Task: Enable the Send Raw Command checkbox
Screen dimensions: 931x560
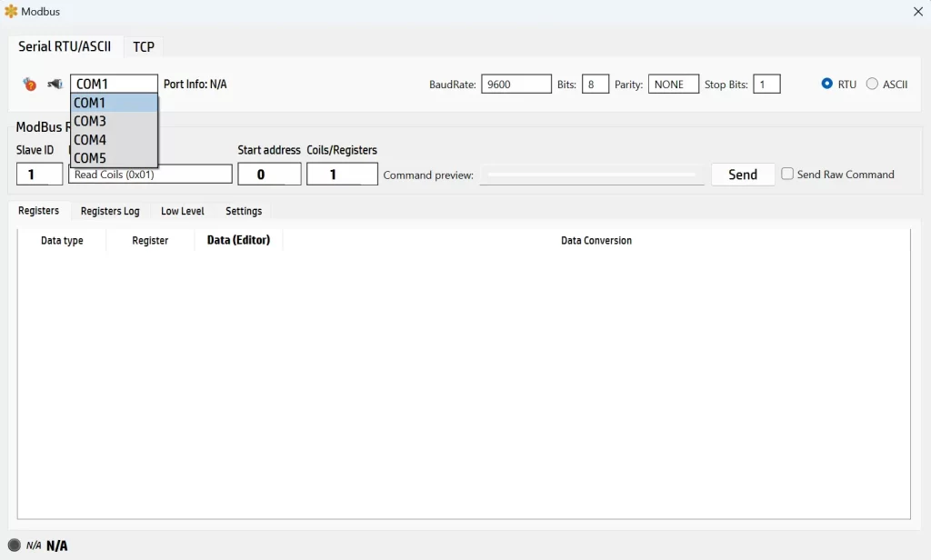Action: pos(787,174)
